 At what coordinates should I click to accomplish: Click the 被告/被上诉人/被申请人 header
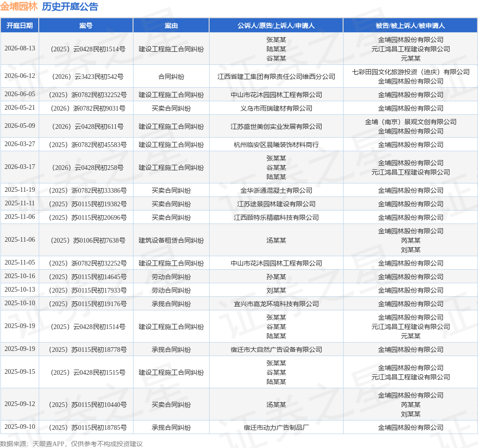pyautogui.click(x=410, y=26)
